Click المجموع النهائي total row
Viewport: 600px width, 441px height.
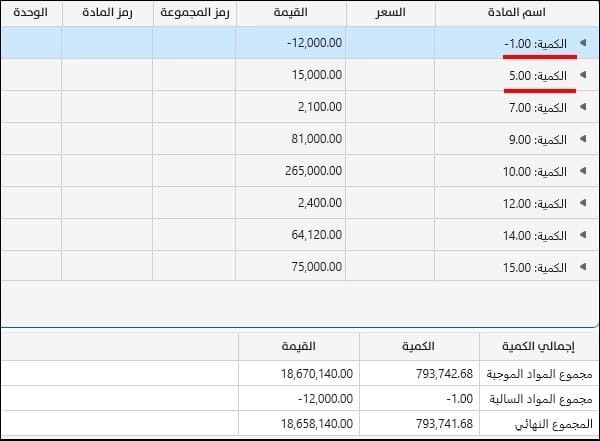coord(300,423)
